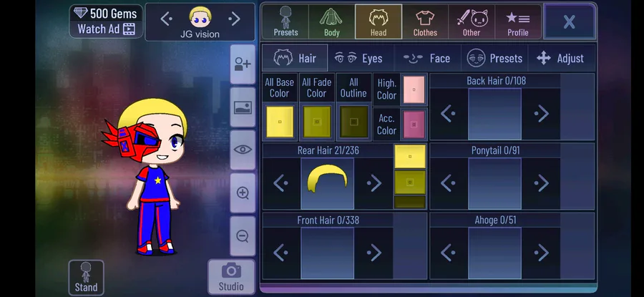The image size is (644, 297).
Task: Open the face Presets sub-tab
Action: coord(494,59)
